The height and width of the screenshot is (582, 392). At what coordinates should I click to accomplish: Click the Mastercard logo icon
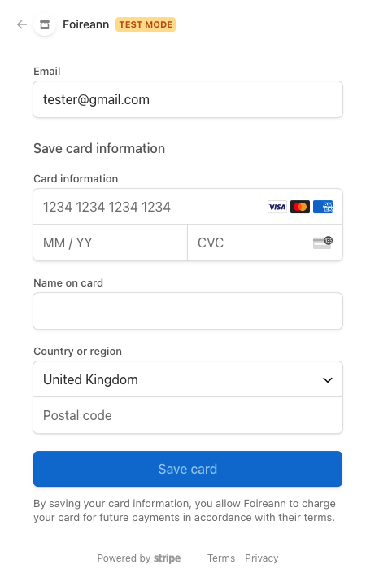(300, 207)
